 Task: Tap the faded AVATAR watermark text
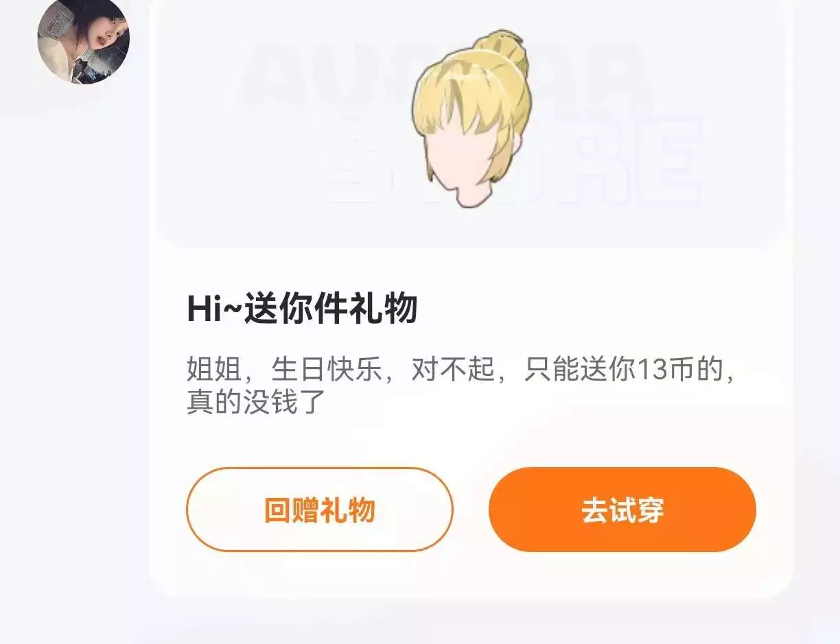[446, 77]
